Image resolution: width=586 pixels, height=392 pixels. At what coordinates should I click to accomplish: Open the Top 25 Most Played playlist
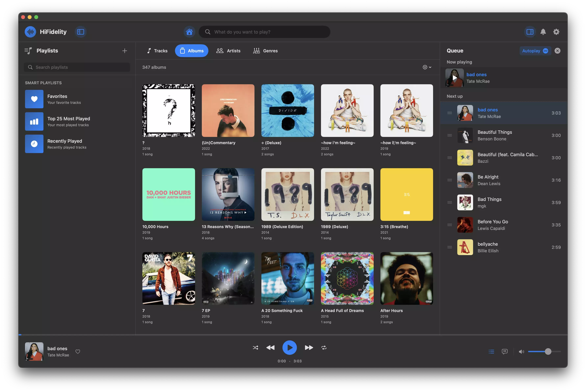point(68,121)
